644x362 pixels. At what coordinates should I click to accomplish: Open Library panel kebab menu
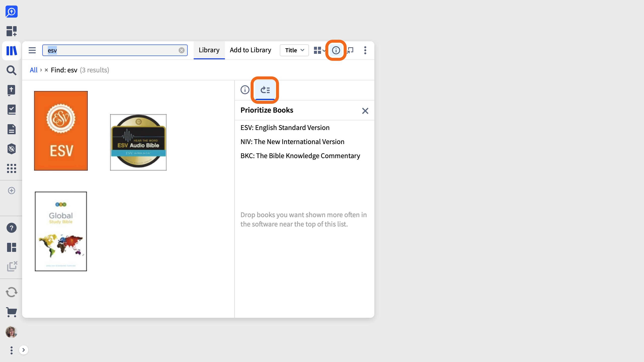pyautogui.click(x=365, y=50)
